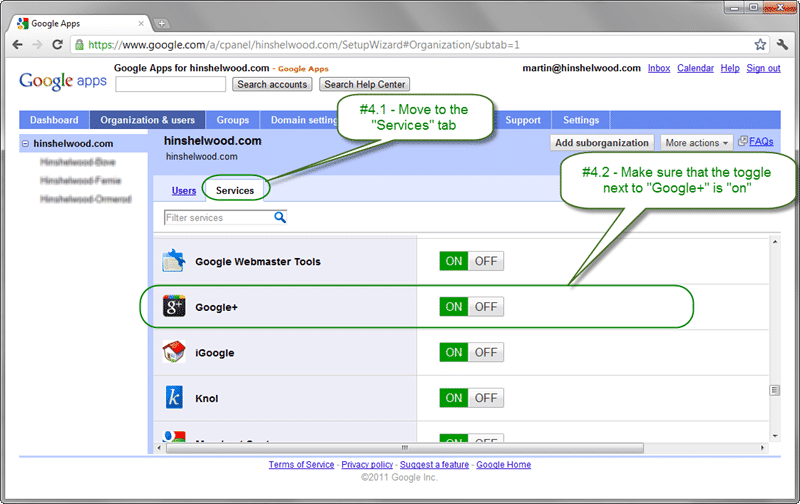Click the Google Webmaster Tools icon
800x504 pixels.
point(173,261)
